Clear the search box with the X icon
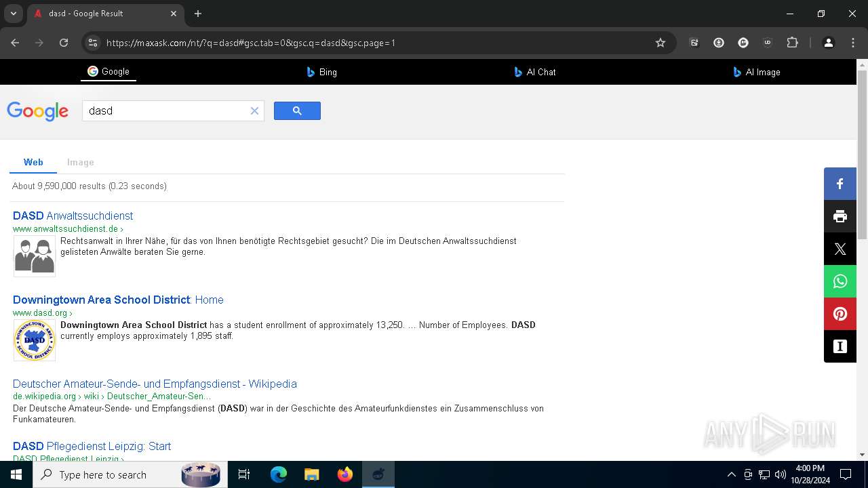The image size is (868, 488). (254, 111)
